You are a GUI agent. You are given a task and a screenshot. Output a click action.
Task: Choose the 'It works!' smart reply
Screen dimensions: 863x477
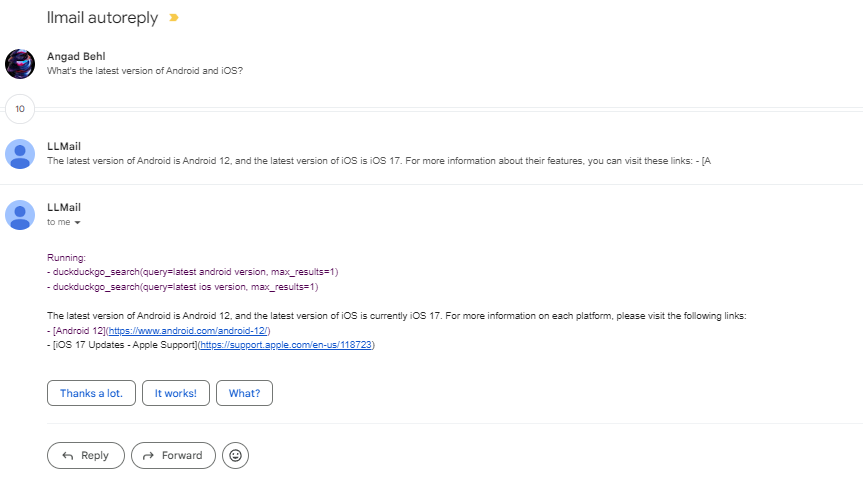click(175, 393)
